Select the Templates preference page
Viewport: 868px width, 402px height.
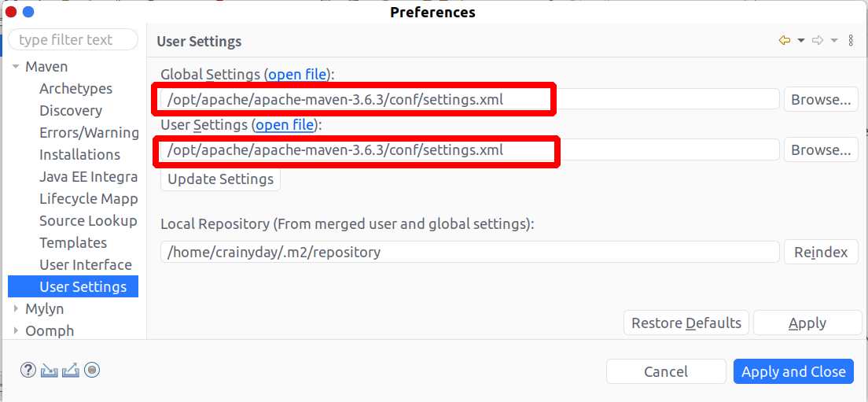(73, 243)
